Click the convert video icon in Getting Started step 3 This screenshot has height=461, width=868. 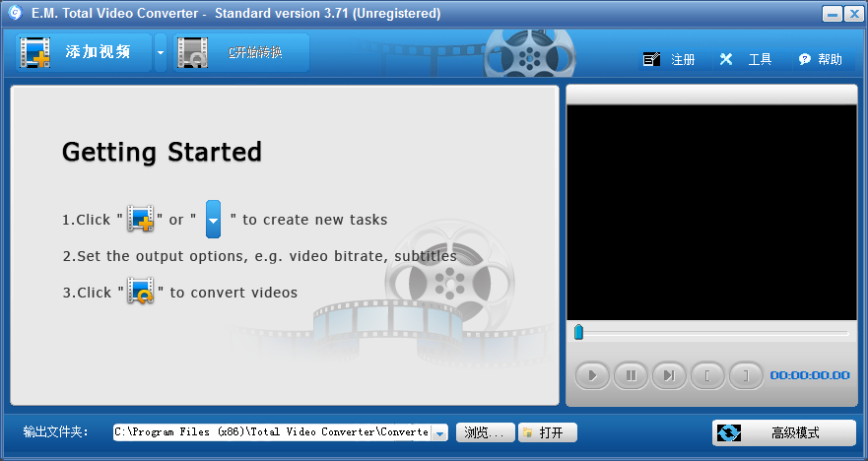click(141, 292)
